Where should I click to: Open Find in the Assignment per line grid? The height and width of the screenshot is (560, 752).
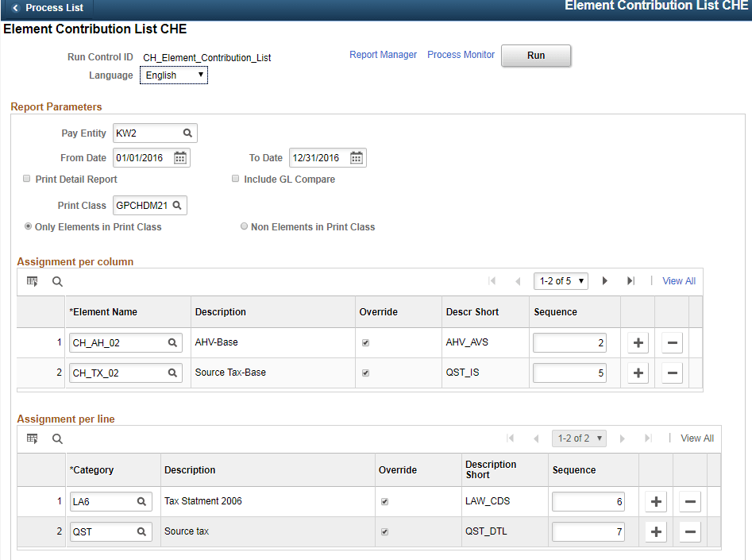point(56,438)
